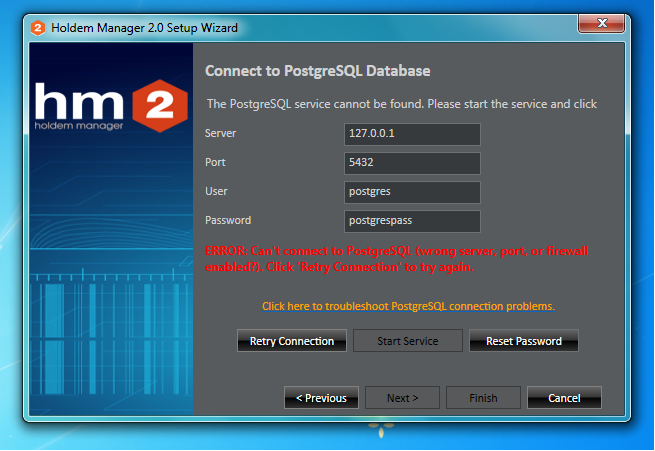
Task: Click the Holdem Manager title bar icon
Action: point(38,28)
